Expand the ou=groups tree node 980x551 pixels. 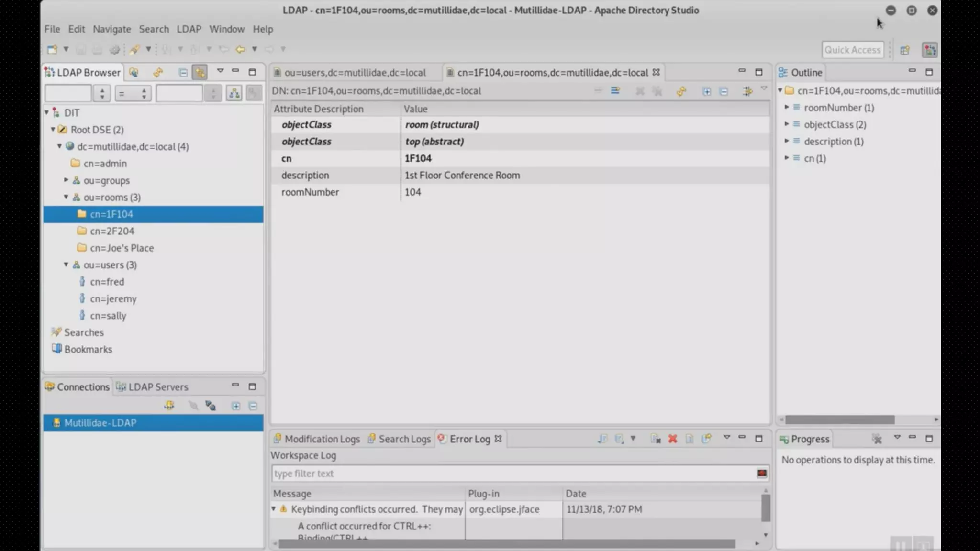click(x=66, y=180)
